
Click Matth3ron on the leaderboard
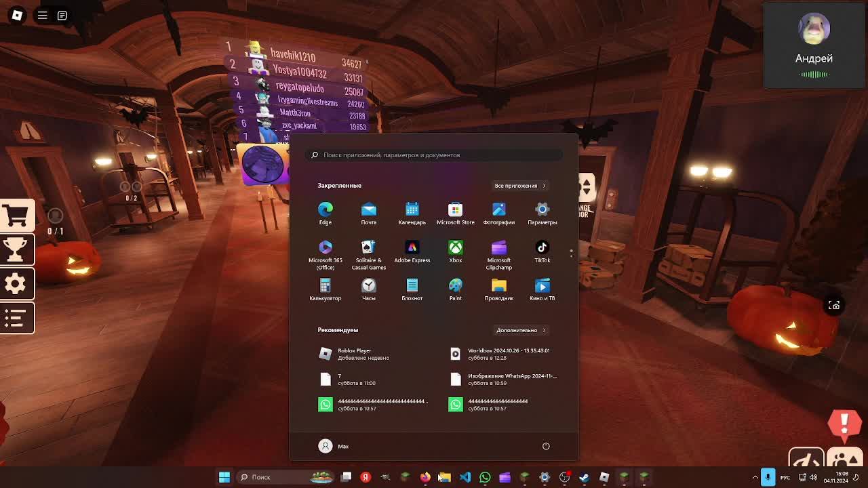tap(295, 113)
